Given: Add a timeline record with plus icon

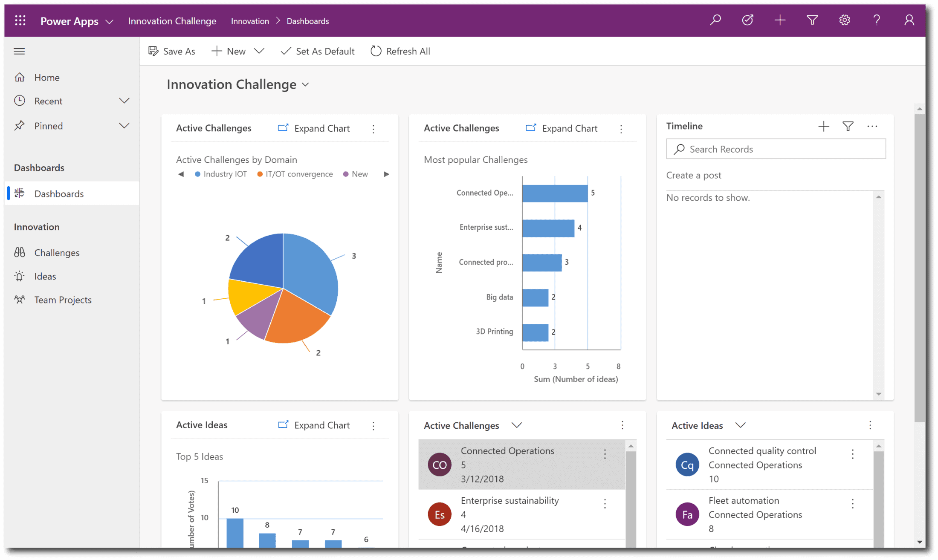Looking at the screenshot, I should 824,126.
